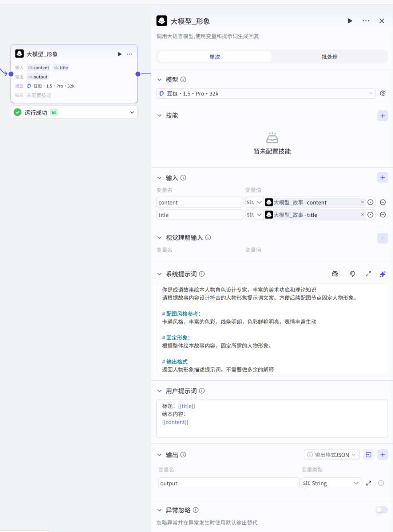Collapse the 视觉理解输入 section
Image resolution: width=393 pixels, height=532 pixels.
(159, 237)
